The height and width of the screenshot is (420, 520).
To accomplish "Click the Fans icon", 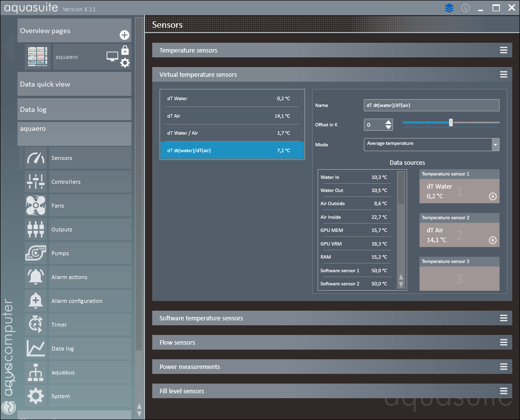I will tap(36, 206).
